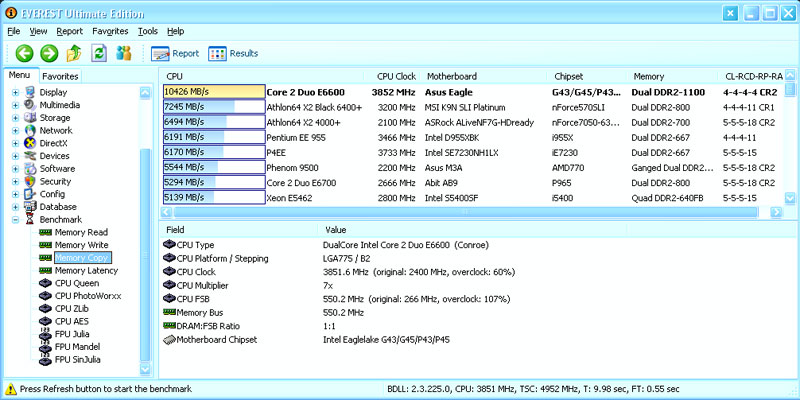Open the View menu
This screenshot has width=800, height=400.
pyautogui.click(x=38, y=31)
